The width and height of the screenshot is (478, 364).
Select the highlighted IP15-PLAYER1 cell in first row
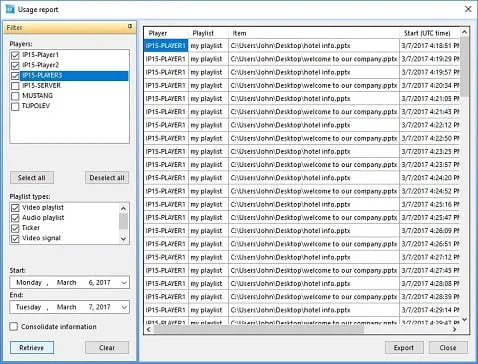pyautogui.click(x=166, y=46)
